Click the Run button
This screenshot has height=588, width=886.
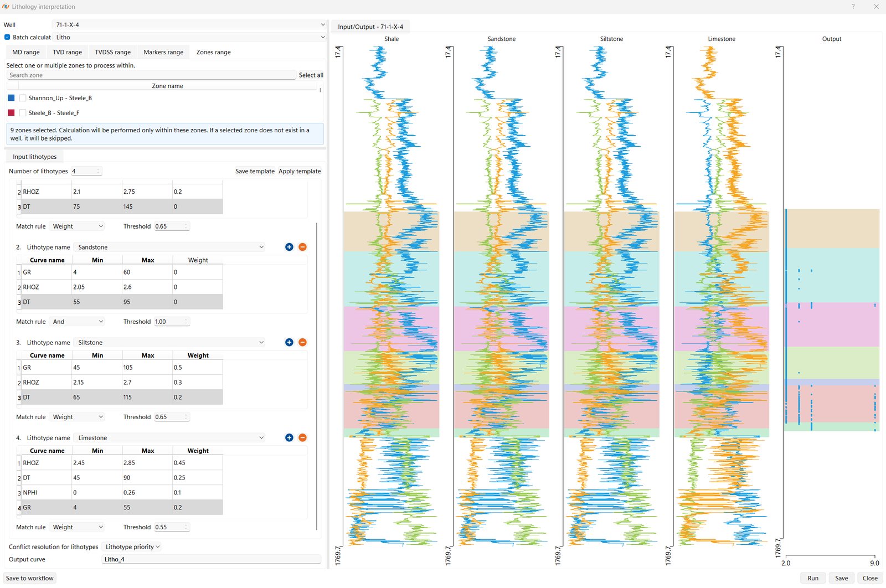point(813,578)
